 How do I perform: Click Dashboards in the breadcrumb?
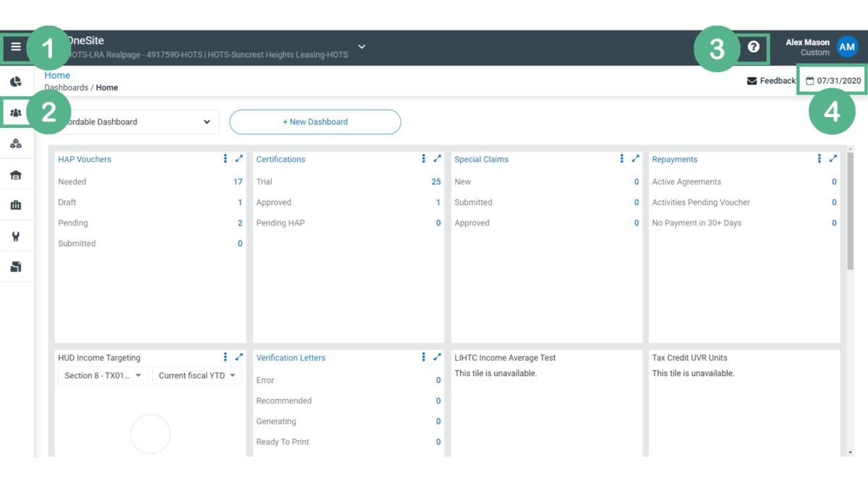point(66,87)
